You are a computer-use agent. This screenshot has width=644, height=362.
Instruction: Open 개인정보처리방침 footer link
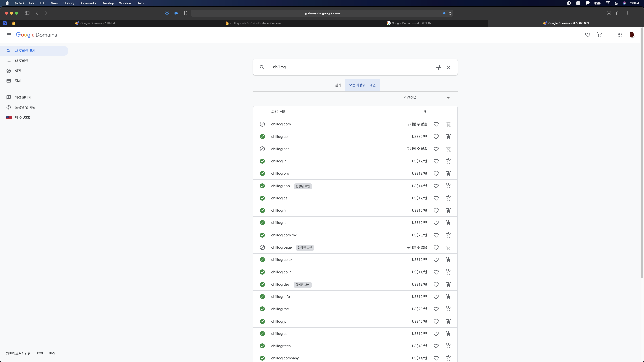pos(18,354)
